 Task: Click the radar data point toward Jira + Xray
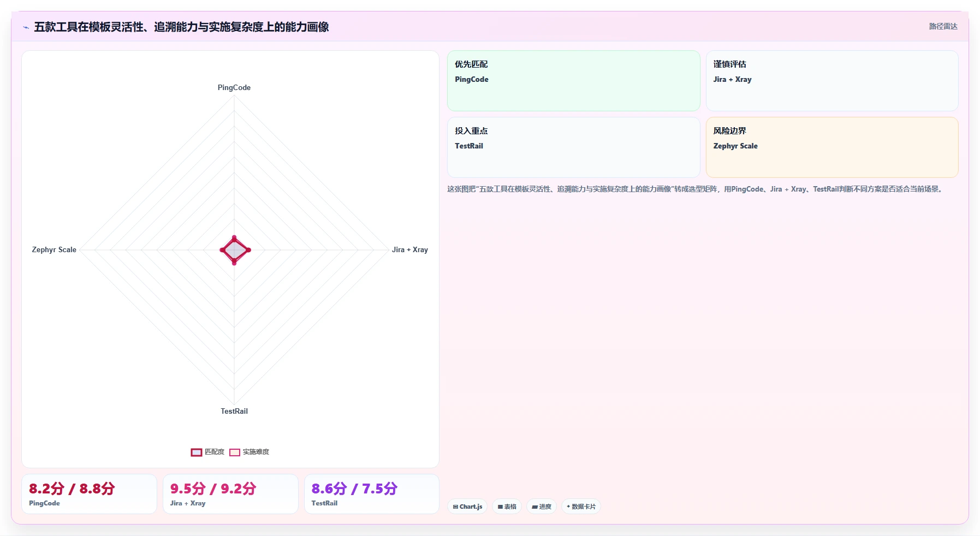click(248, 250)
